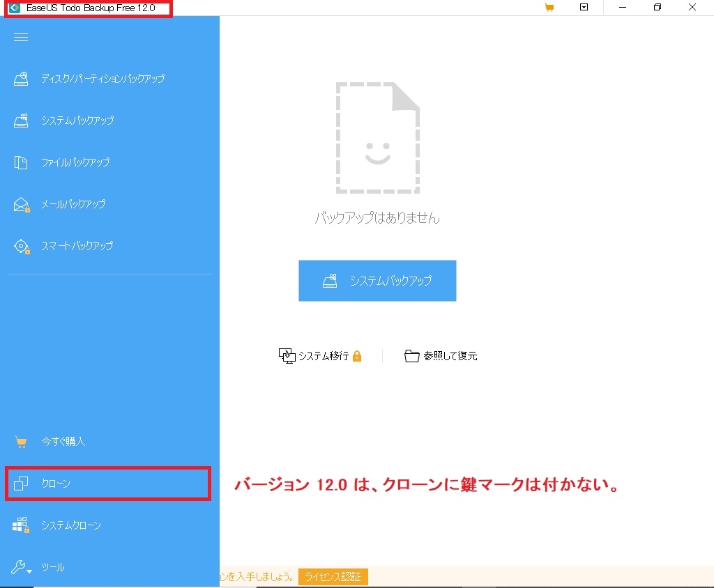
Task: Close the EaseUS Todo Backup window
Action: 692,7
